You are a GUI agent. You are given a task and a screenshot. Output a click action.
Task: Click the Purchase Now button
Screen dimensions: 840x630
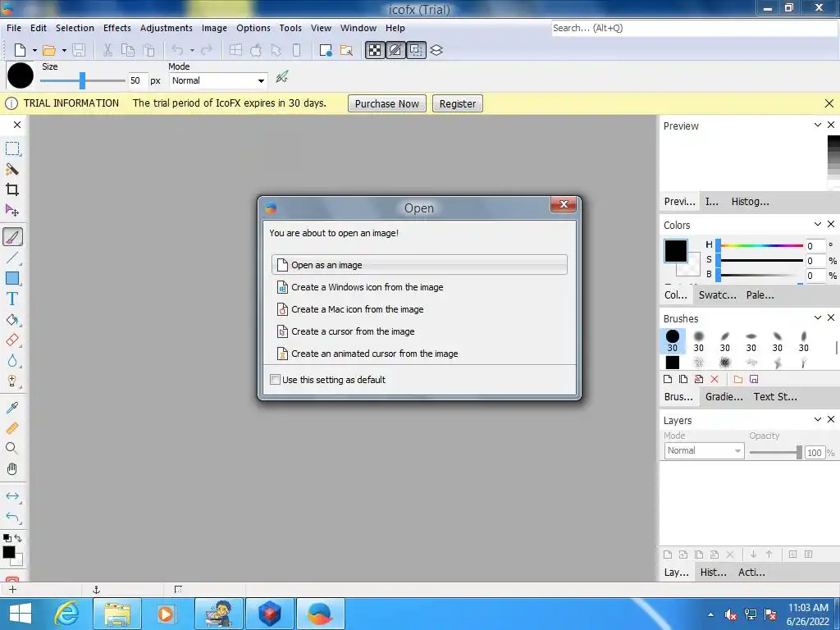coord(387,104)
